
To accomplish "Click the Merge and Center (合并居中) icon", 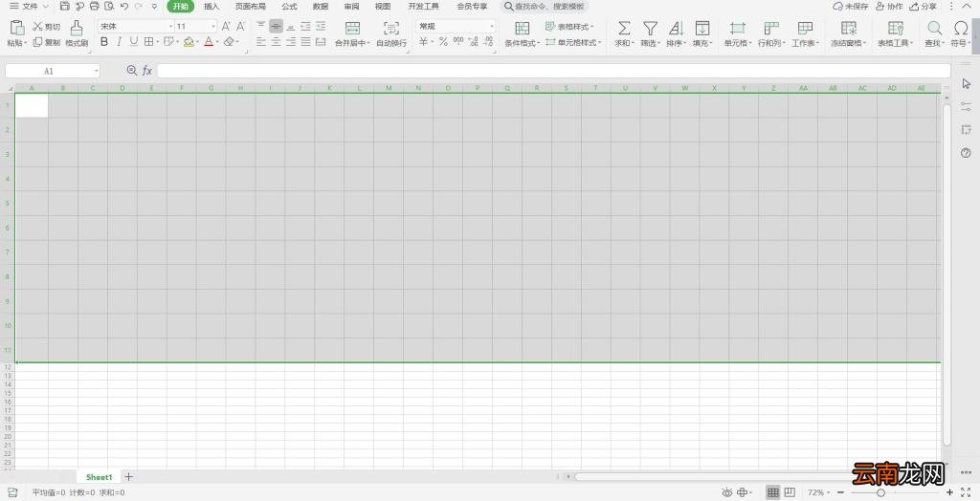I will tap(352, 28).
